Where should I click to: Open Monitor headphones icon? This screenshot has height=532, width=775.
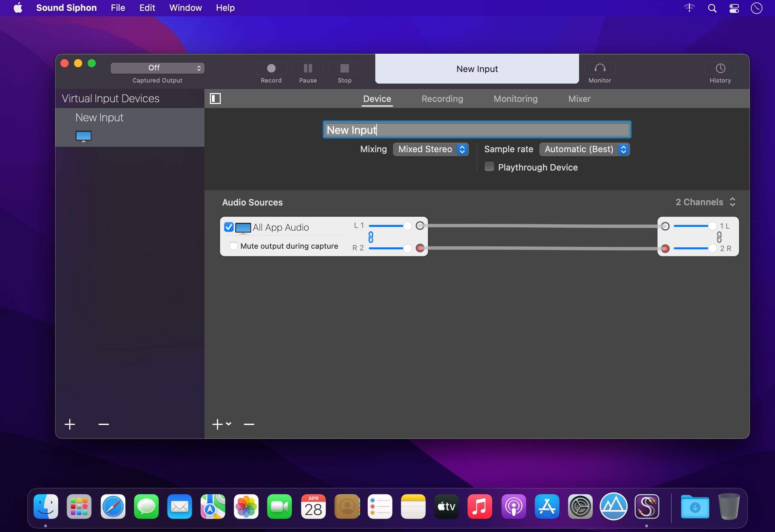click(599, 69)
